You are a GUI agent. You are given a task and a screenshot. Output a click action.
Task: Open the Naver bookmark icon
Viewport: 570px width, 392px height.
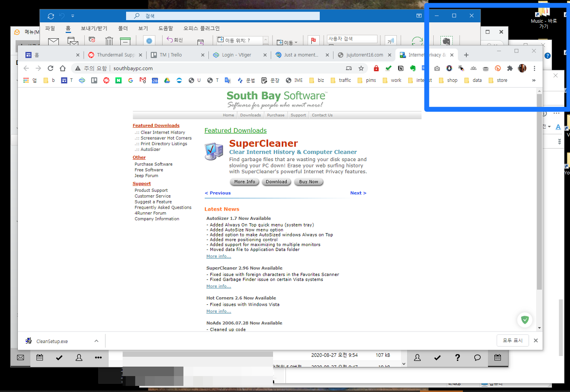[x=118, y=80]
